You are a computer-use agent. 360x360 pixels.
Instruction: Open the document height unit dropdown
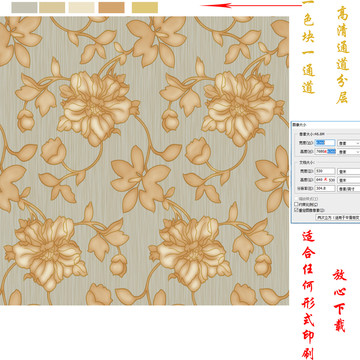coord(349,180)
